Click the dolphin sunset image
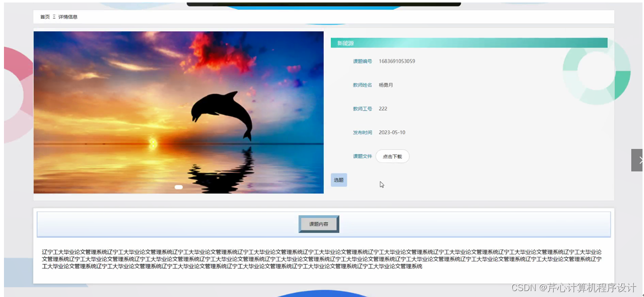The image size is (644, 297). (179, 113)
